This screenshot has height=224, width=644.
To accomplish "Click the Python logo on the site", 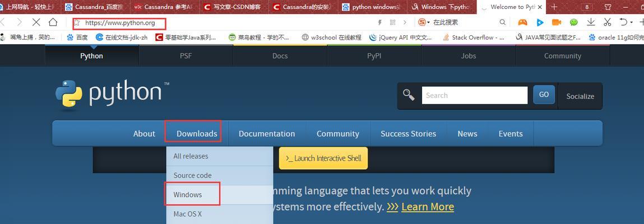I will [x=113, y=94].
